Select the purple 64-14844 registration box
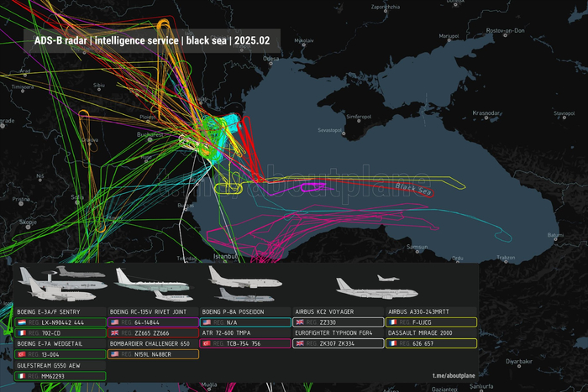The height and width of the screenshot is (392, 588). [x=153, y=322]
